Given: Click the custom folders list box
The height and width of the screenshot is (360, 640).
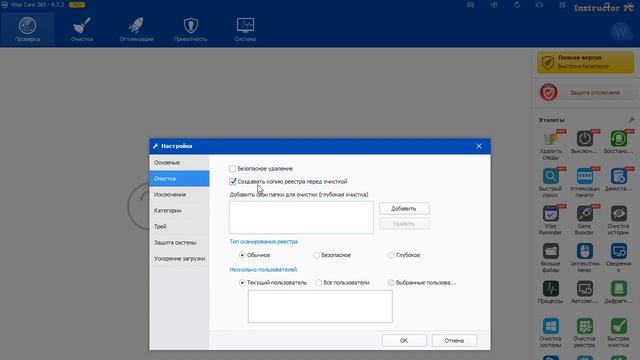Looking at the screenshot, I should [x=301, y=217].
